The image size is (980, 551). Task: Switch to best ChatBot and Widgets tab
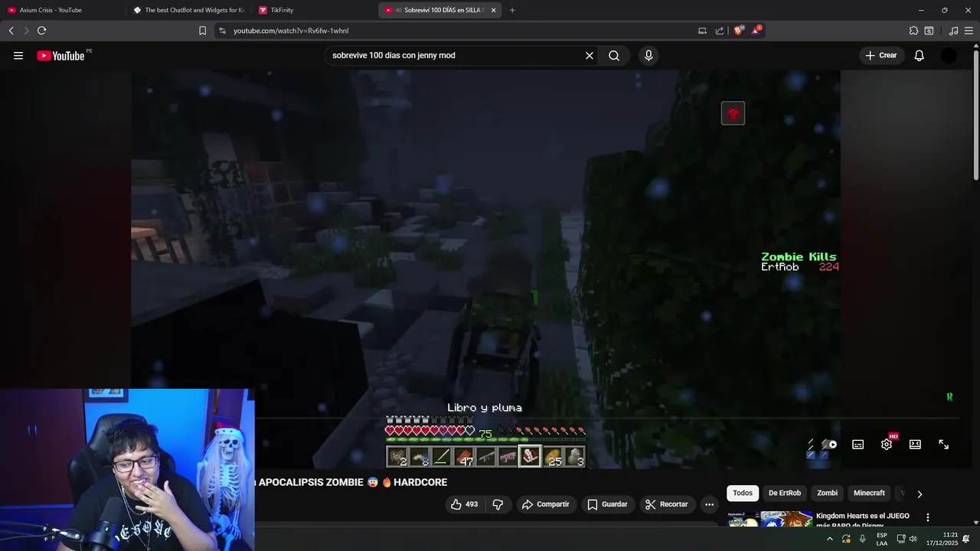point(188,10)
